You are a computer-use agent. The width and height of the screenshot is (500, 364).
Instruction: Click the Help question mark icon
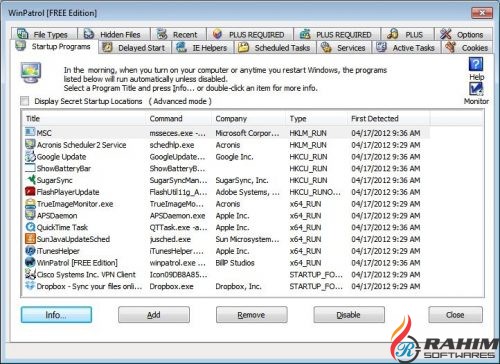pyautogui.click(x=476, y=64)
